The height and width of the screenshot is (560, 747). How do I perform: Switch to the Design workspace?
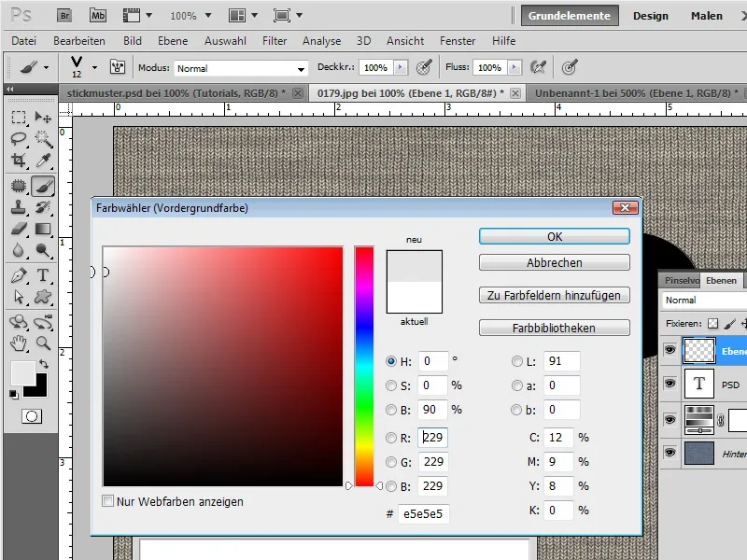(x=650, y=16)
